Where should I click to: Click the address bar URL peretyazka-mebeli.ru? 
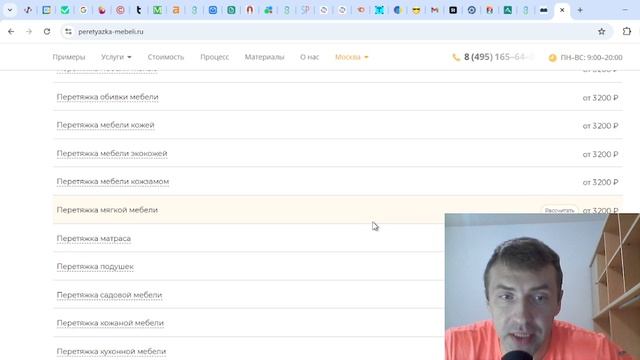pyautogui.click(x=111, y=31)
